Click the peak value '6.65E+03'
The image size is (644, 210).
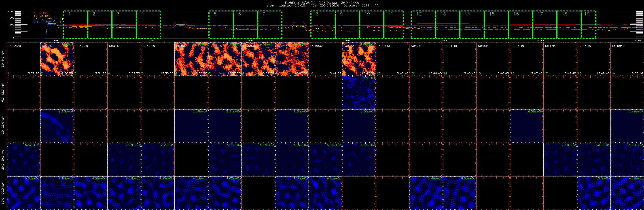coord(468,178)
